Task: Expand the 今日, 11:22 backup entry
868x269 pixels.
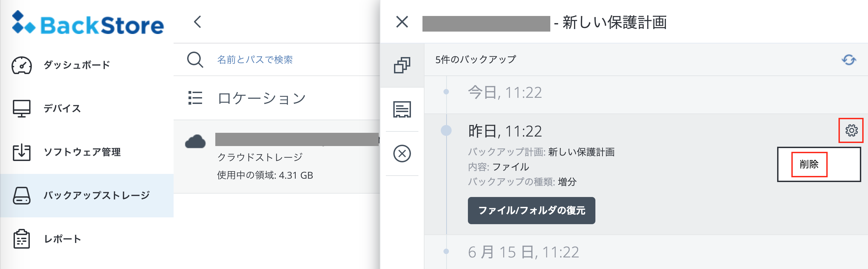Action: pos(505,92)
